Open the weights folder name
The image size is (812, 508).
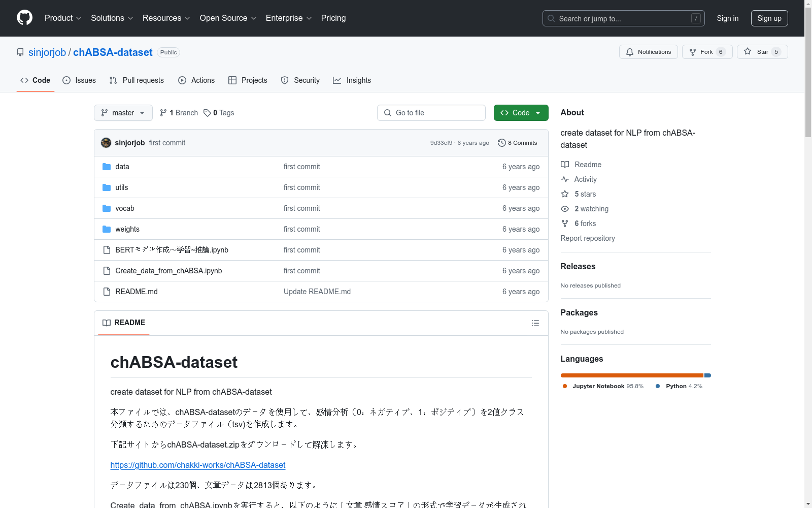coord(127,229)
